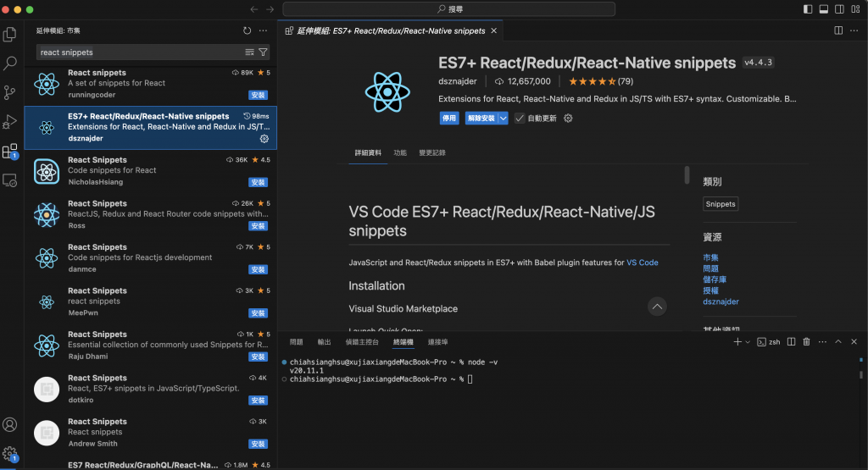The width and height of the screenshot is (868, 470).
Task: Open the 問題 problems panel tab
Action: [296, 342]
